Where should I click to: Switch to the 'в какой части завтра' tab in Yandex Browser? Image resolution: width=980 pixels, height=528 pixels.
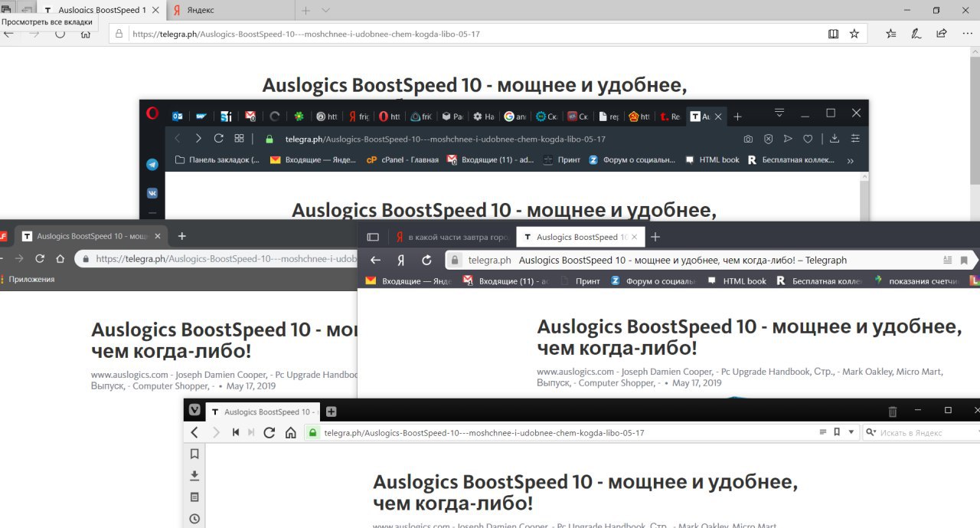click(452, 237)
